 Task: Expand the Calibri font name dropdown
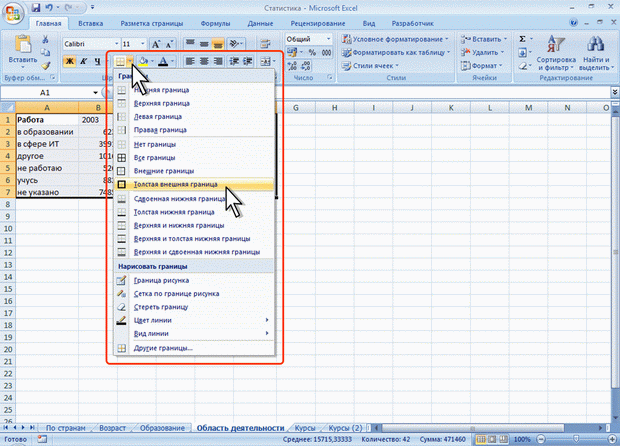[x=114, y=44]
